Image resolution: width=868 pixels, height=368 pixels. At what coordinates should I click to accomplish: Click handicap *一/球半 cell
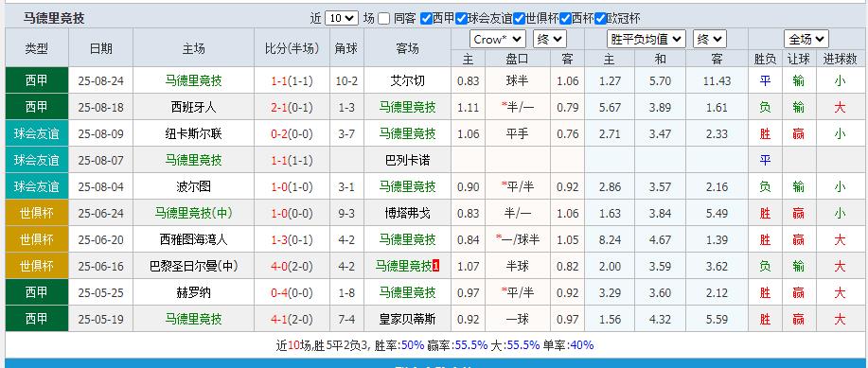click(517, 239)
